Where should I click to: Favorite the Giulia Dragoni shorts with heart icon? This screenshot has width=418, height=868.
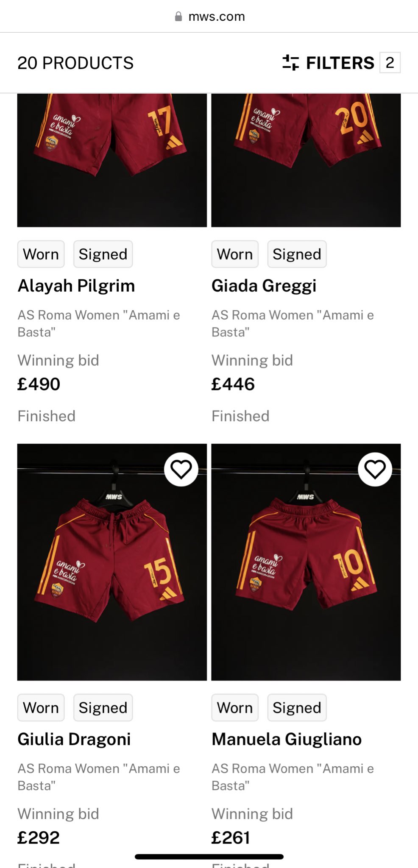181,469
